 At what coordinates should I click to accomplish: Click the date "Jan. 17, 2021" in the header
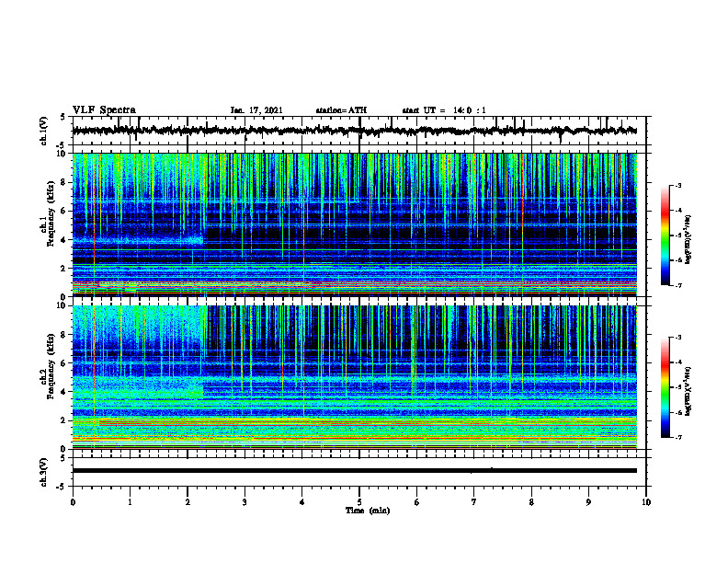[256, 110]
